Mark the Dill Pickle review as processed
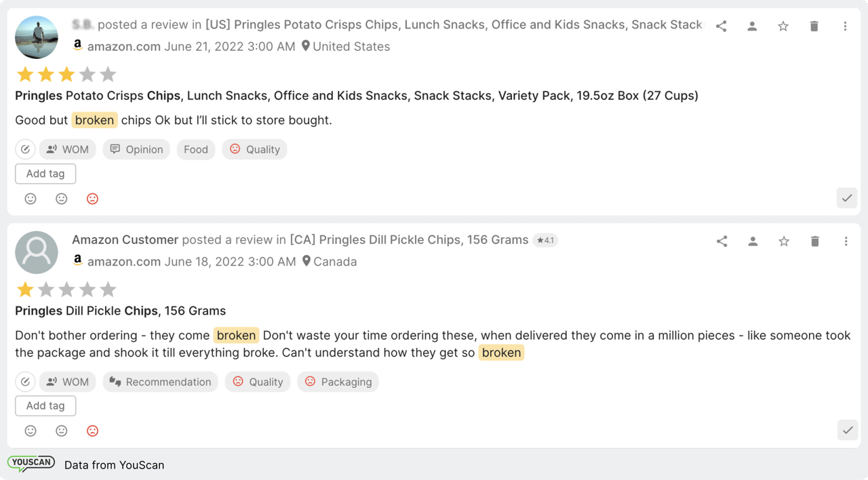868x480 pixels. click(x=847, y=431)
